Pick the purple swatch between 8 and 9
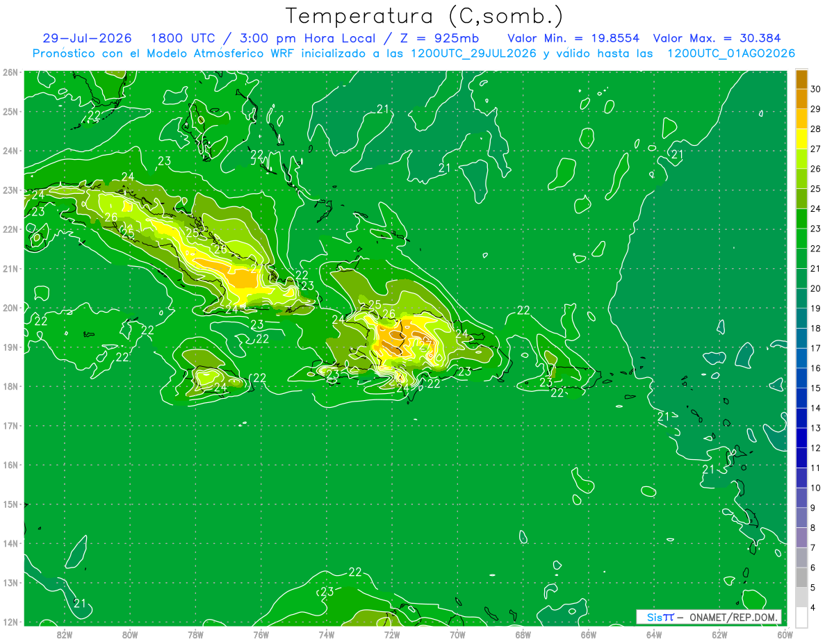This screenshot has height=644, width=834. click(x=801, y=518)
